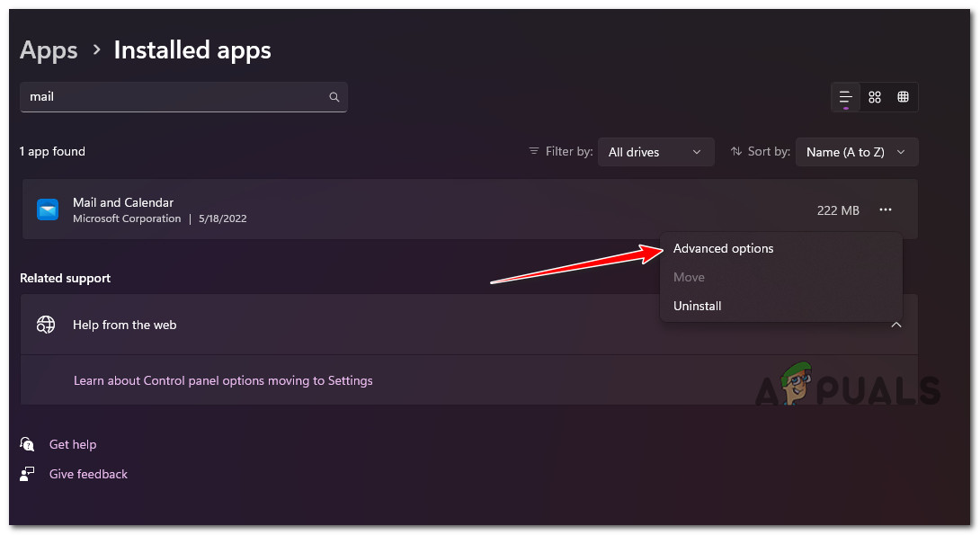Click the Move menu entry
The height and width of the screenshot is (535, 980).
click(689, 277)
